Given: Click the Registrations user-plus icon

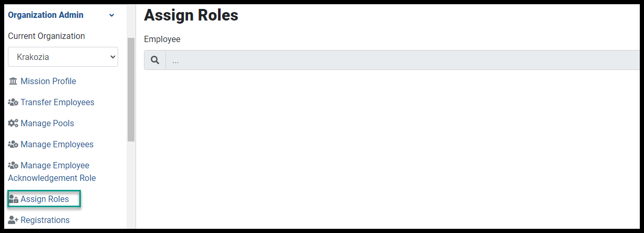Looking at the screenshot, I should click(14, 220).
